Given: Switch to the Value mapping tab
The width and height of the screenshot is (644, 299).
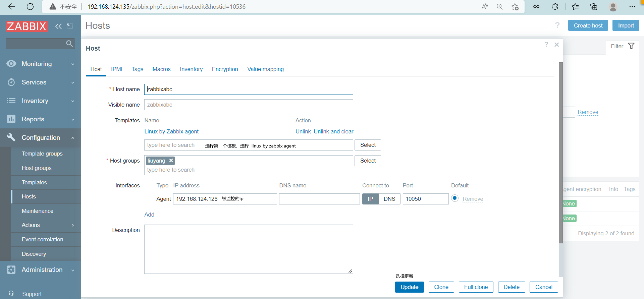Looking at the screenshot, I should pos(266,69).
